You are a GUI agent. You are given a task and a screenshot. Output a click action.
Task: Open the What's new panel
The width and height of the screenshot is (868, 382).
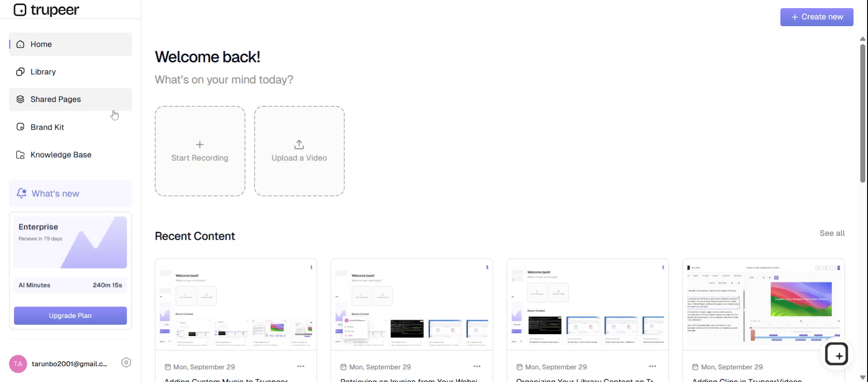(x=71, y=193)
